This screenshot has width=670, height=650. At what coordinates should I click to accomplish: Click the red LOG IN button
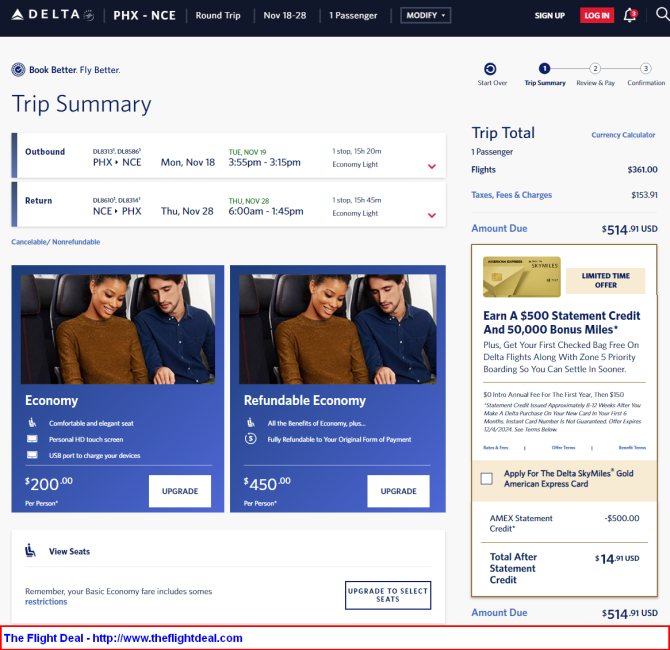[597, 15]
